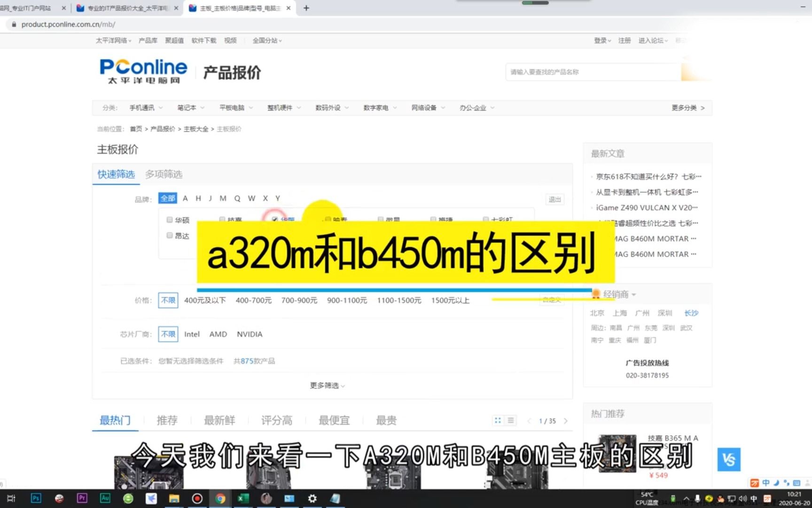
Task: Click the red screen recorder taskbar icon
Action: (197, 498)
